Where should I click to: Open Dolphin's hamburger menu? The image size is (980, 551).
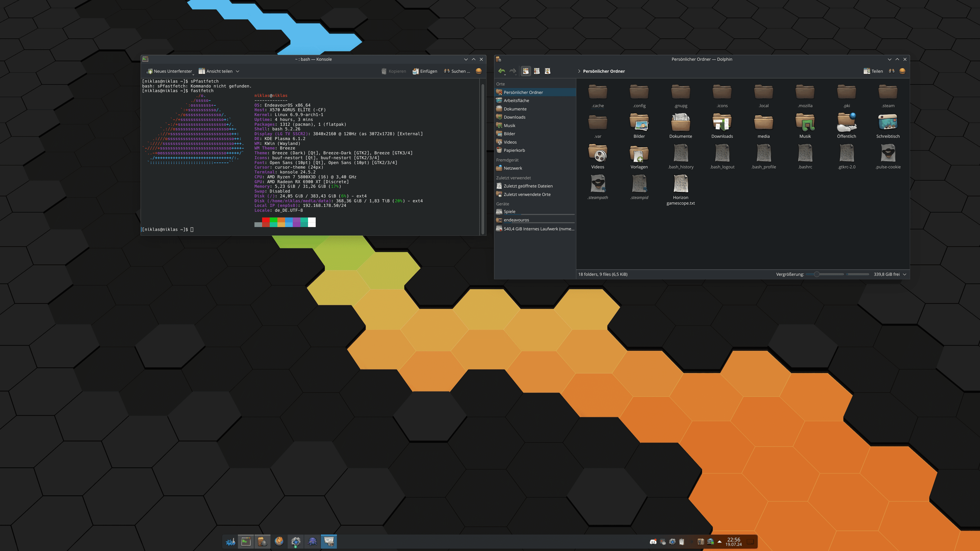[x=902, y=71]
